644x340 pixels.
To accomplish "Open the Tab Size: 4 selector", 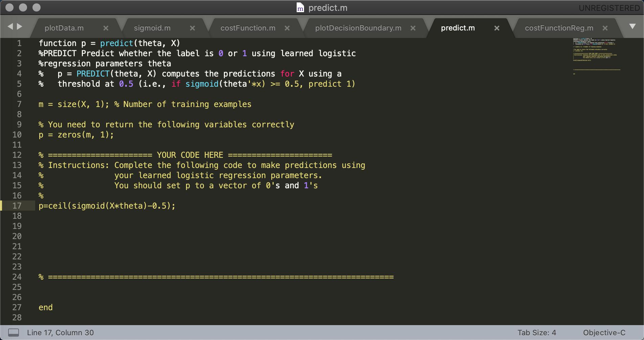I will click(x=537, y=333).
